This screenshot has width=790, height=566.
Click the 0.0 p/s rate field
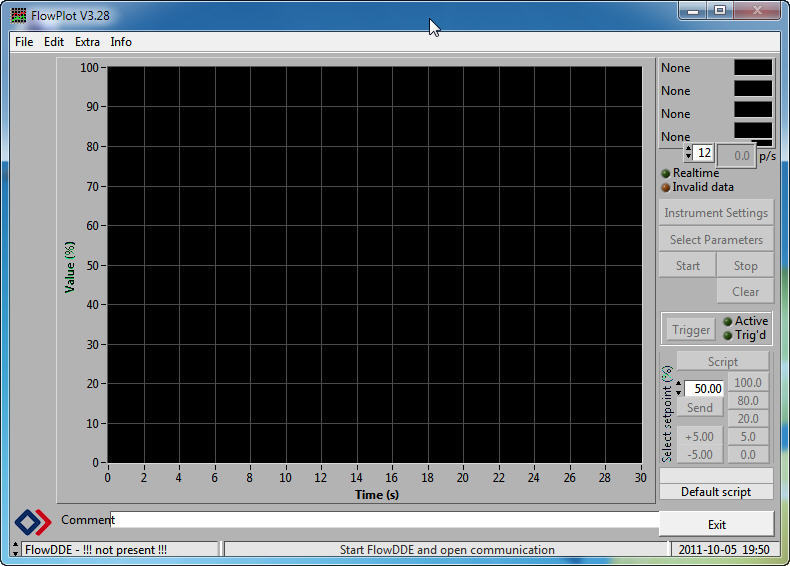pos(736,156)
